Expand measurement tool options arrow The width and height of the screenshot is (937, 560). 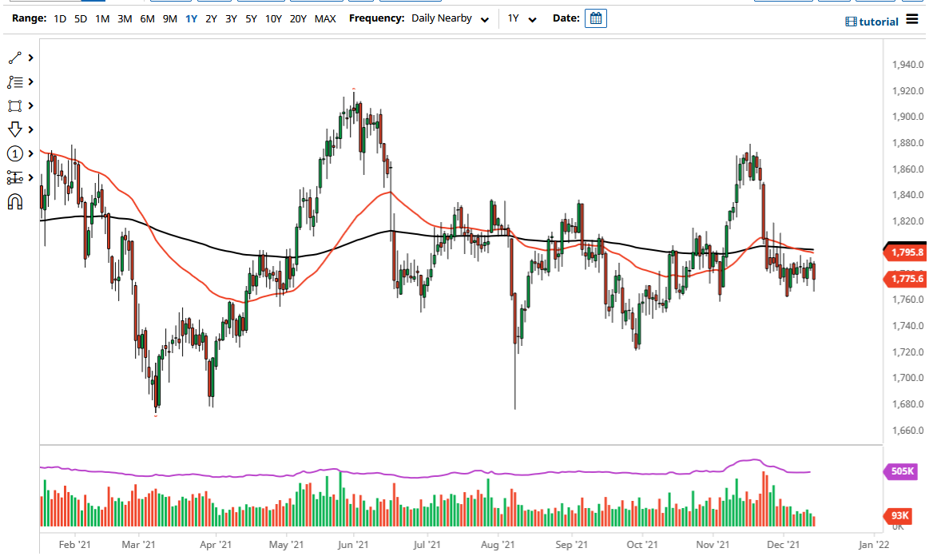[x=30, y=177]
